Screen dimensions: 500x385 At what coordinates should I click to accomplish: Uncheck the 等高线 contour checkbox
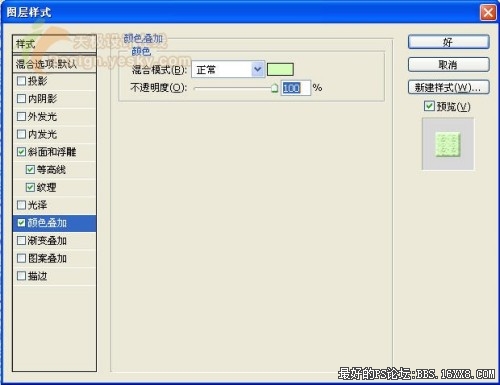[30, 170]
